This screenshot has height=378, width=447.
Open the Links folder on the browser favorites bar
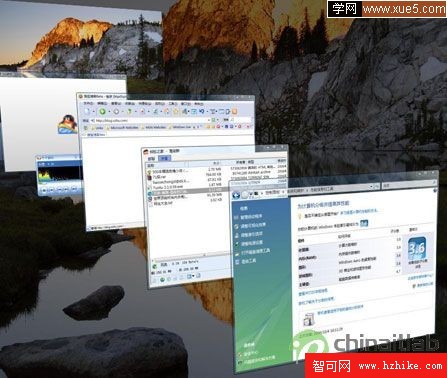coord(97,128)
